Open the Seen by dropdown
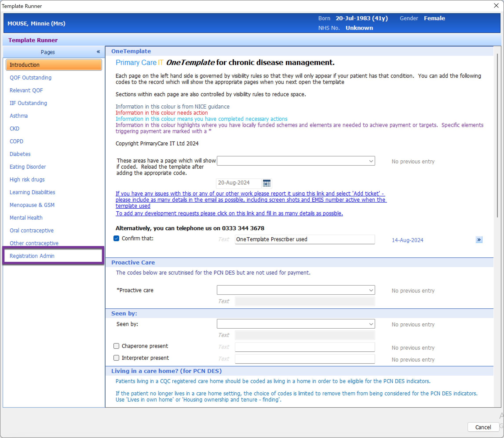 coord(296,324)
